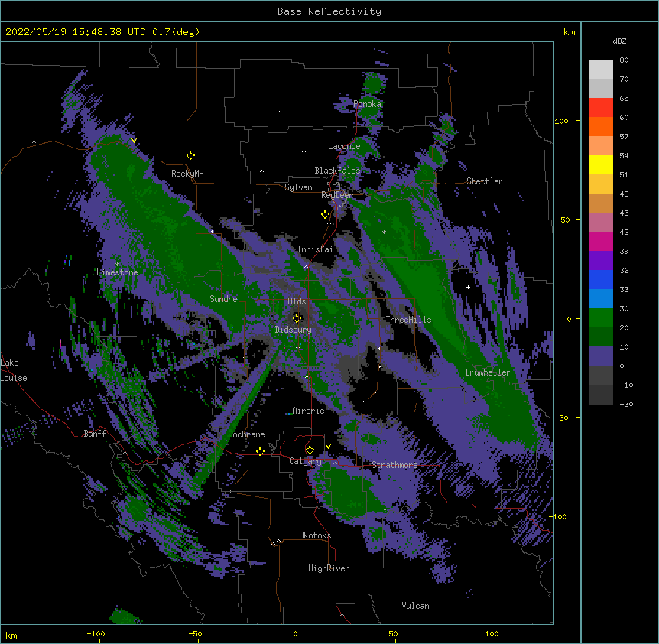Screen dimensions: 659x644
Task: Click the km unit label at bottom left
Action: (11, 635)
